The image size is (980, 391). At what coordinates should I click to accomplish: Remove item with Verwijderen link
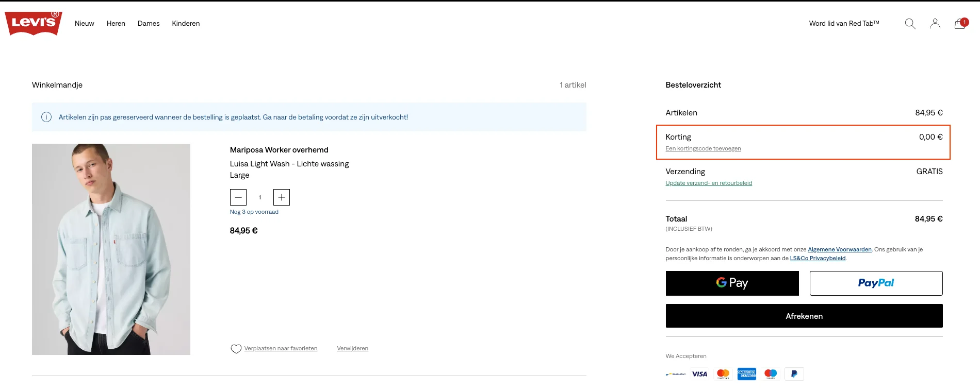click(x=353, y=348)
